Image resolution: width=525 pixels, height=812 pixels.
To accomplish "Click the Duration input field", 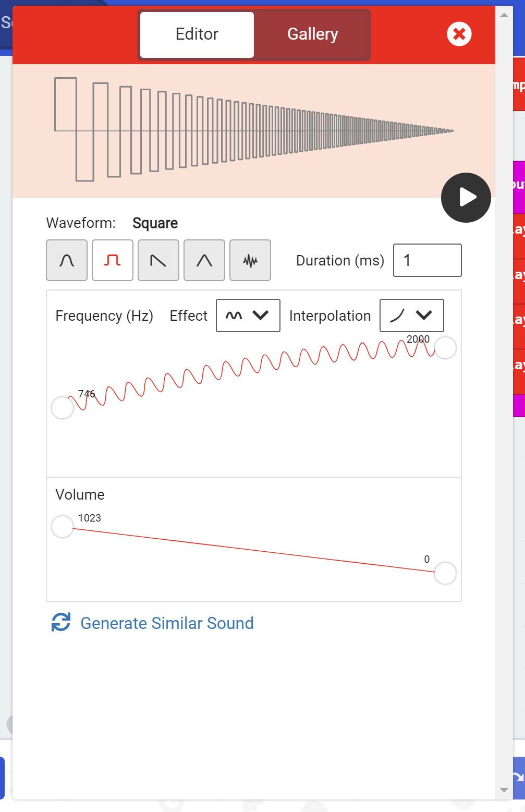I will [426, 260].
